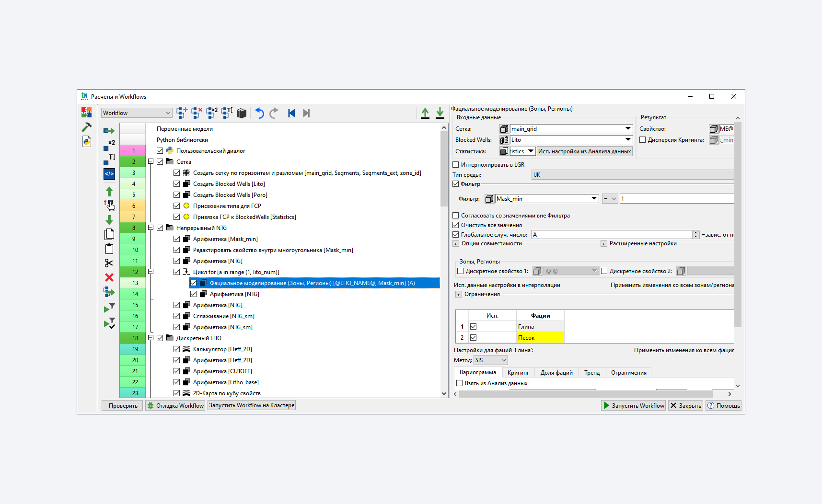Open the workflow library books icon
Viewport: 822px width, 504px height.
pos(242,113)
